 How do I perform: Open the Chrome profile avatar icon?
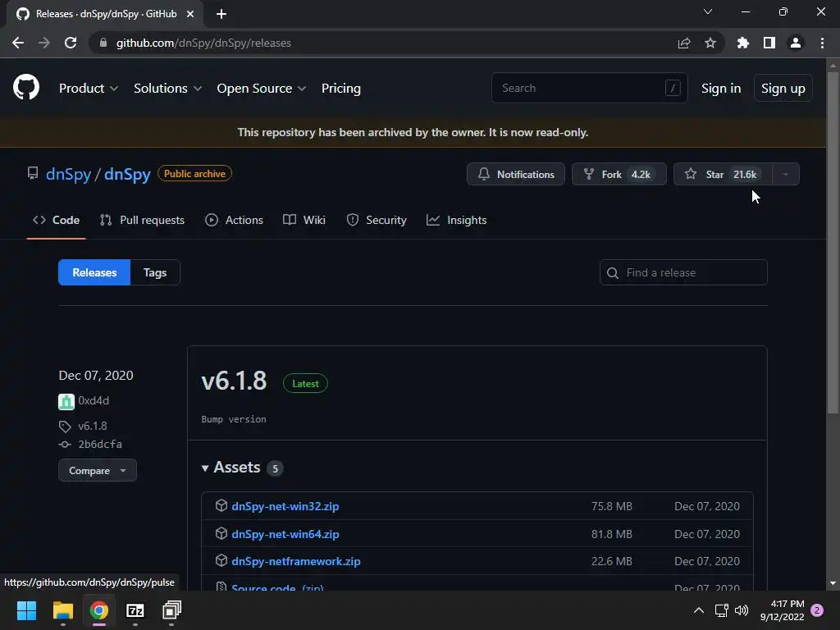point(796,43)
